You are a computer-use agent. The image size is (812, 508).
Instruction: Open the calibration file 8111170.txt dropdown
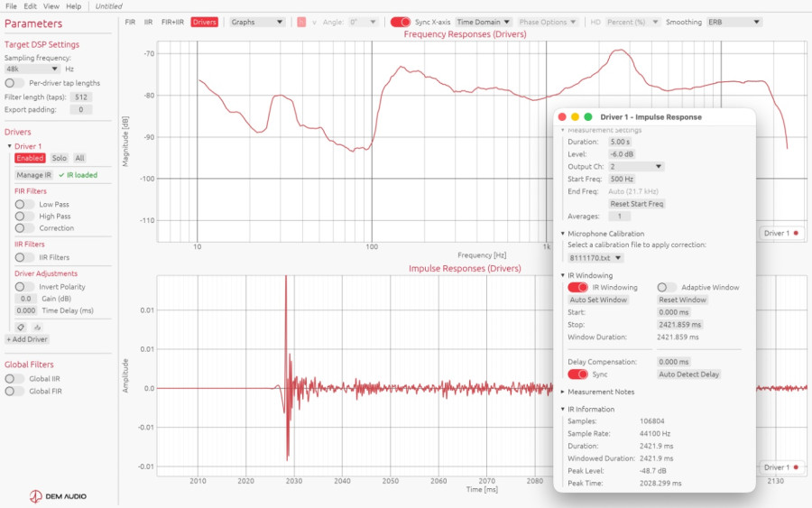tap(595, 257)
